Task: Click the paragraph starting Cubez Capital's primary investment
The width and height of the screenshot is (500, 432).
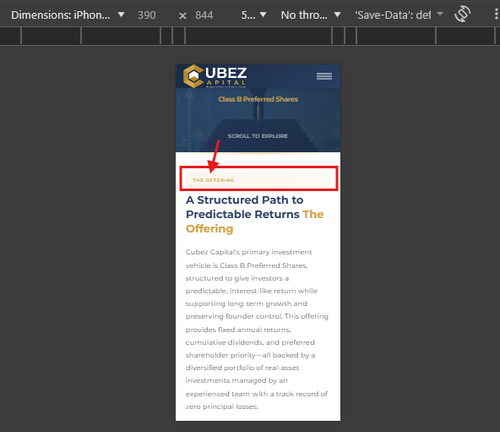Action: point(257,329)
